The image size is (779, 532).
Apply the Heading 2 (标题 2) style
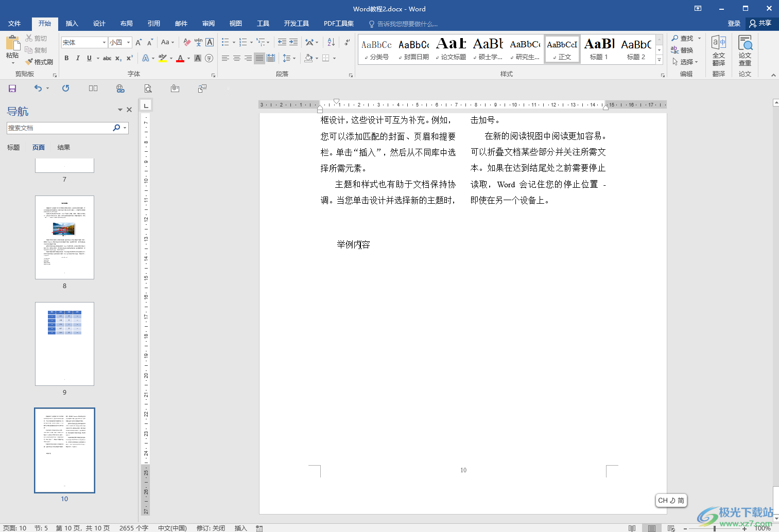click(636, 49)
